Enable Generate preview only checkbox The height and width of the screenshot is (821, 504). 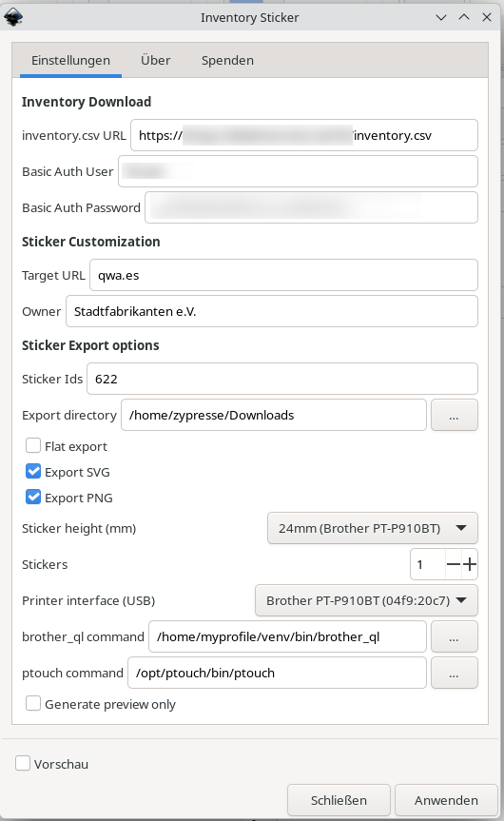click(33, 703)
